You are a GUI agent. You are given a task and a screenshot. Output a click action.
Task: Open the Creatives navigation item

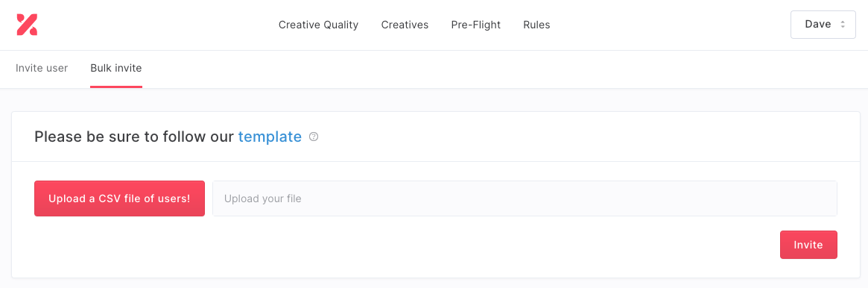click(x=405, y=25)
